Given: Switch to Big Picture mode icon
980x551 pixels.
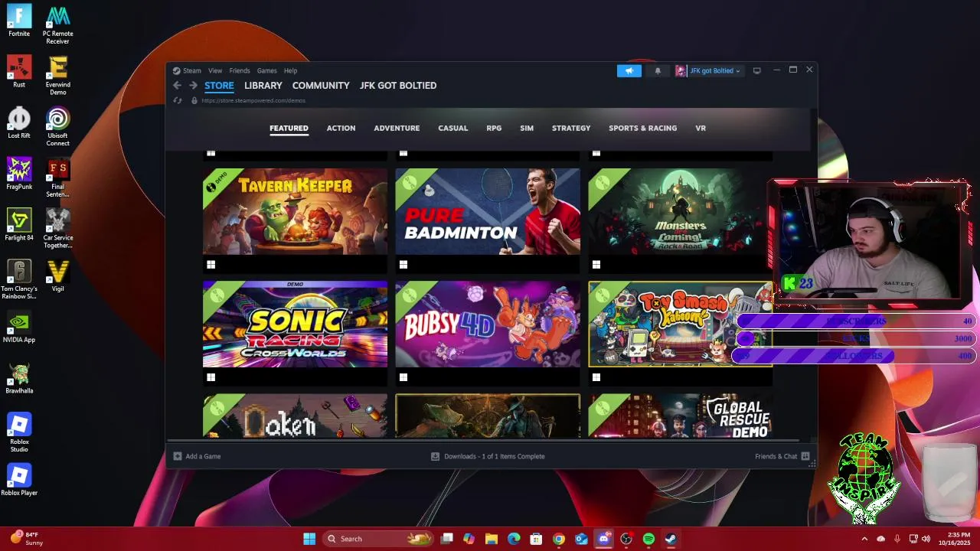Looking at the screenshot, I should [x=756, y=70].
